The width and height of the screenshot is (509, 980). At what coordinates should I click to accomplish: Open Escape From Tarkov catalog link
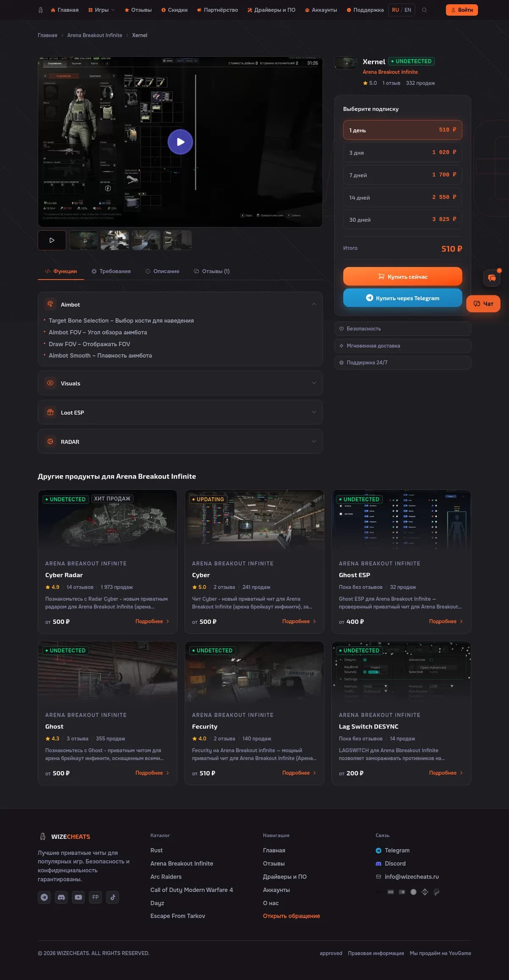pyautogui.click(x=178, y=916)
